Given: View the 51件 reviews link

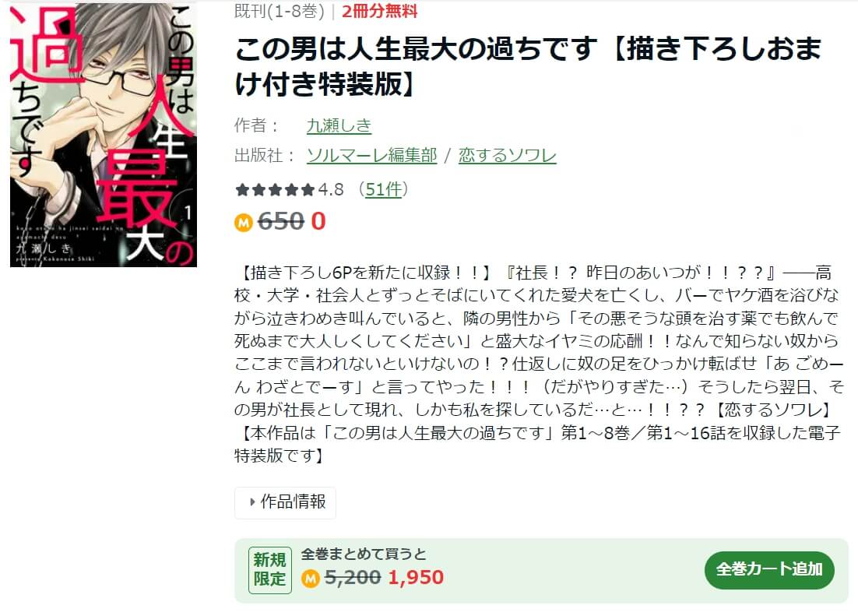Looking at the screenshot, I should click(383, 189).
